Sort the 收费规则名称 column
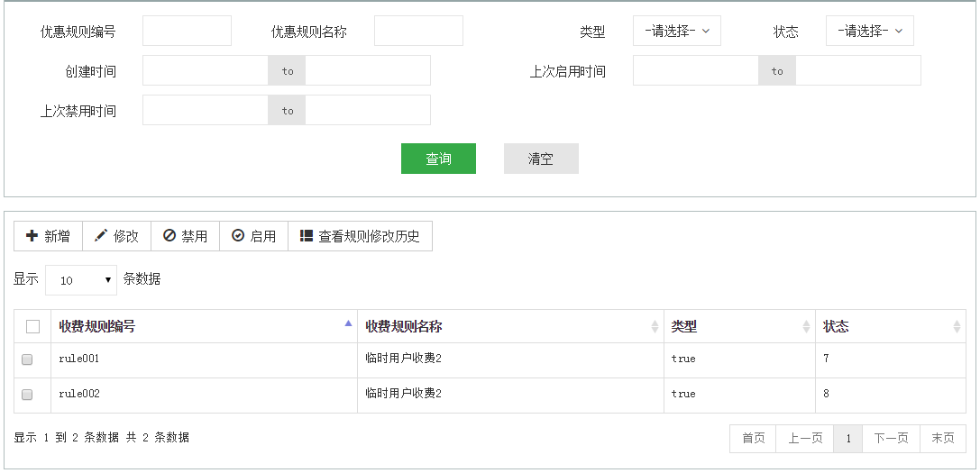The height and width of the screenshot is (473, 980). (655, 326)
